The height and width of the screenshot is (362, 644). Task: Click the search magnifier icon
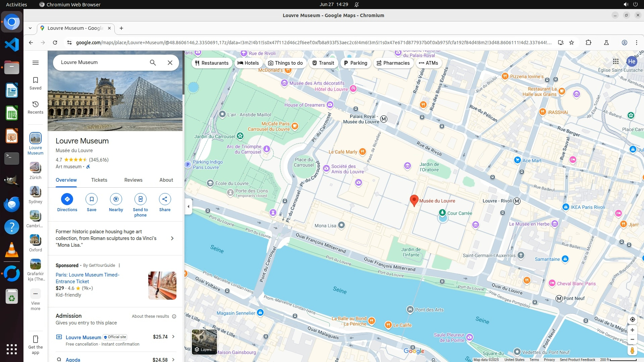(x=153, y=63)
